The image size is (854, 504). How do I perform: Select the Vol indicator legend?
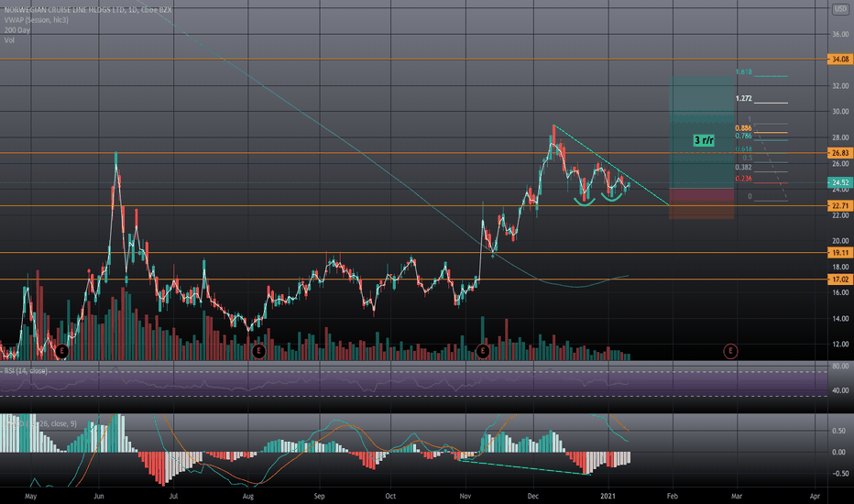click(9, 39)
